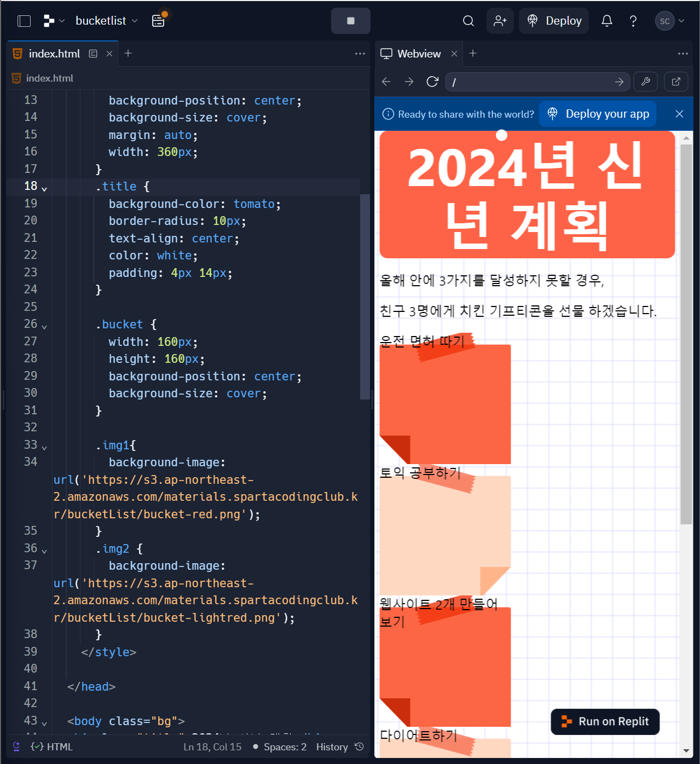Open Webview devtools wrench icon
This screenshot has width=700, height=764.
[x=646, y=82]
